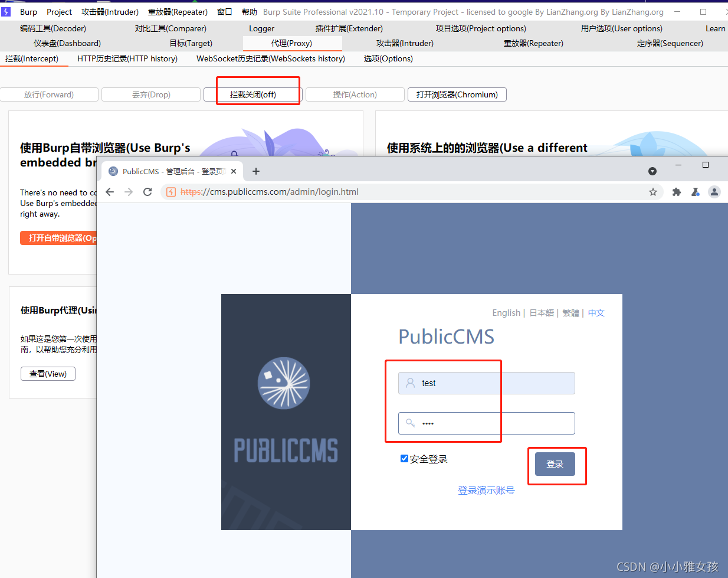The height and width of the screenshot is (578, 728).
Task: Click the 操作(Action) button
Action: [355, 94]
